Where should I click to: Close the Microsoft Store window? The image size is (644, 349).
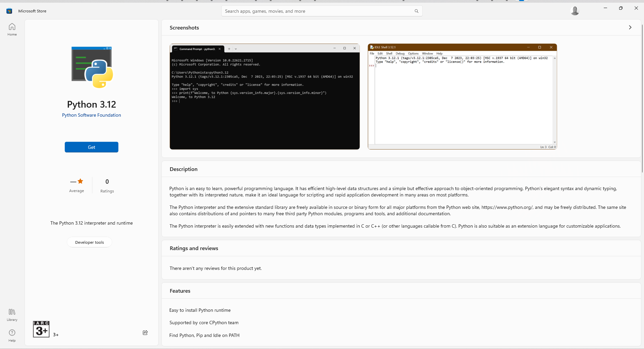click(x=636, y=8)
